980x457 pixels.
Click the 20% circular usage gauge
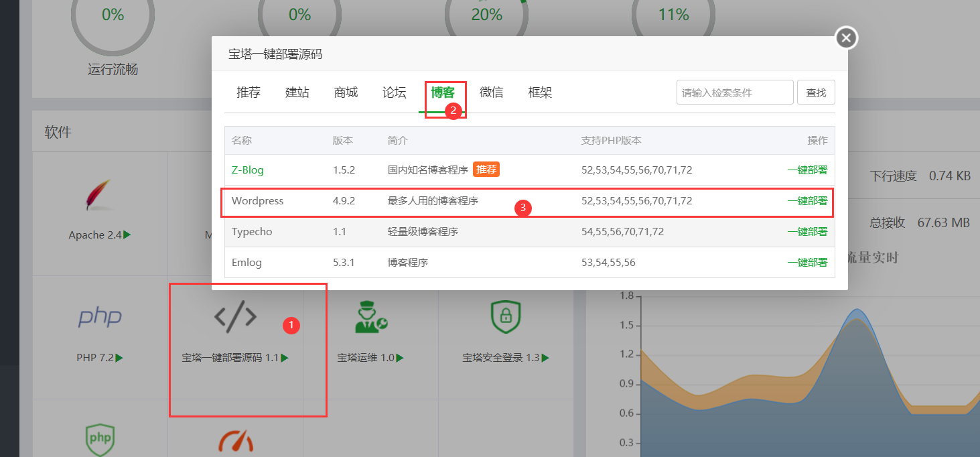(486, 15)
